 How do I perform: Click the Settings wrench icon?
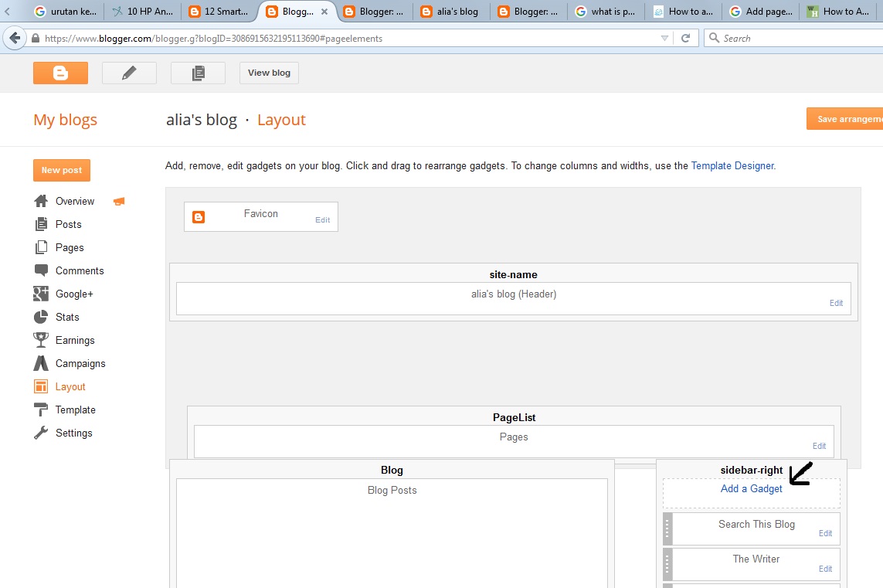41,433
